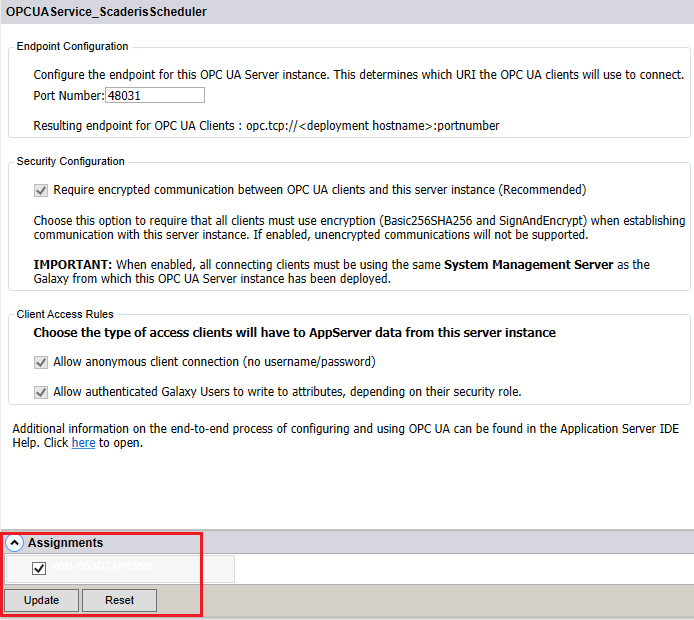694x620 pixels.
Task: Collapse the Assignments section chevron
Action: tap(15, 543)
